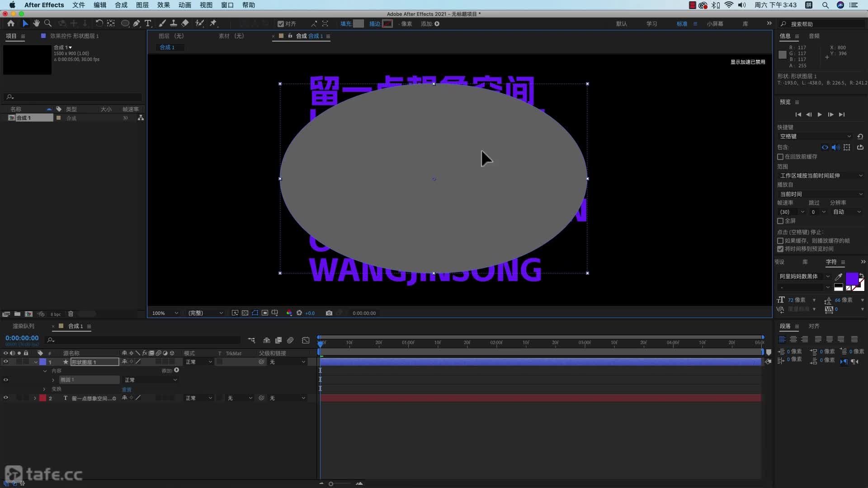Image resolution: width=868 pixels, height=488 pixels.
Task: Enable the 全屏 checkbox
Action: coord(780,221)
